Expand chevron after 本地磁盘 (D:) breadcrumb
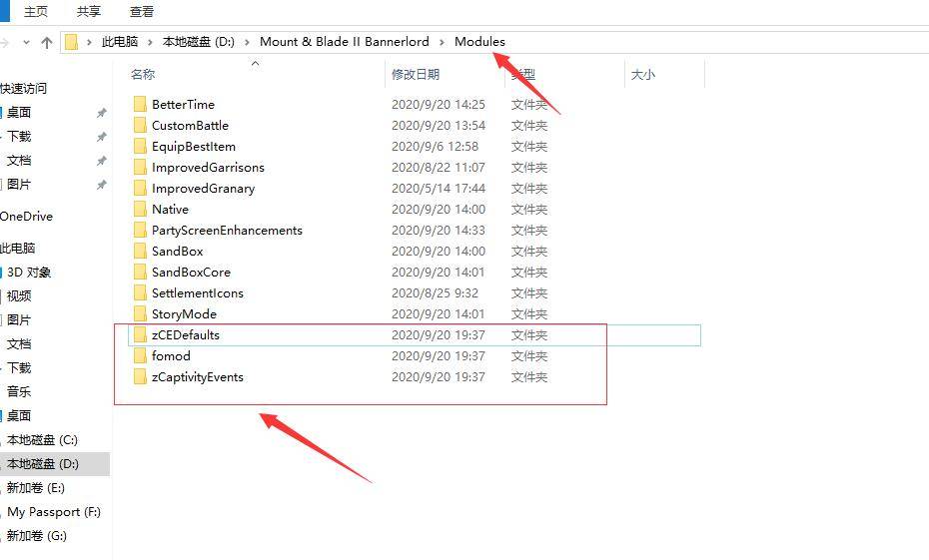Viewport: 929px width, 560px height. (247, 42)
